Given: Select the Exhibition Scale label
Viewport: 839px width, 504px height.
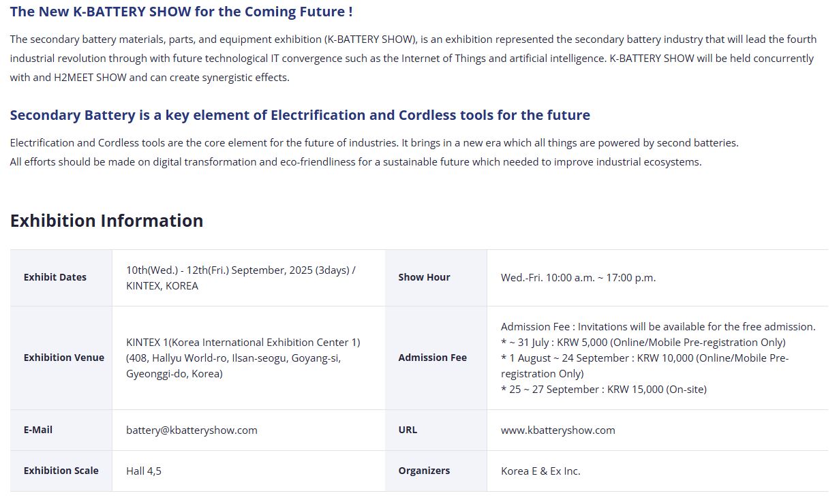Looking at the screenshot, I should 61,471.
